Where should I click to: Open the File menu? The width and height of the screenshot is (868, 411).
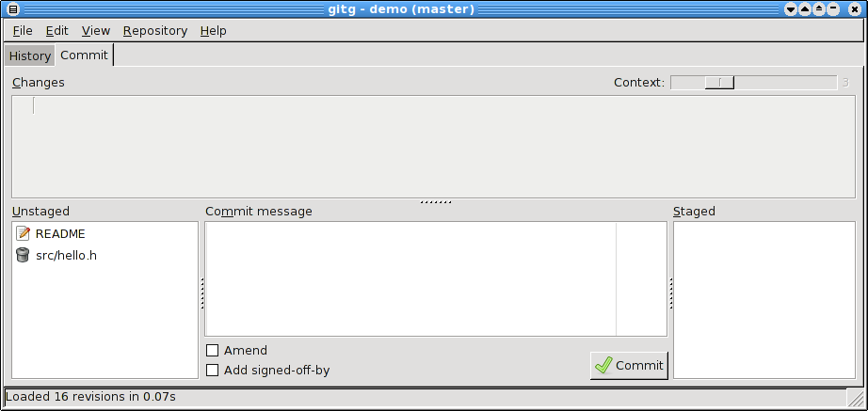coord(23,30)
